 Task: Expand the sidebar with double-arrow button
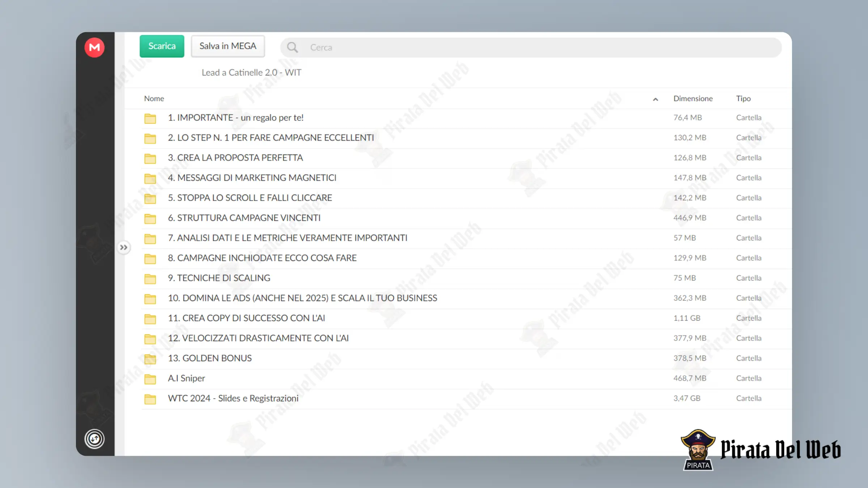pyautogui.click(x=124, y=248)
